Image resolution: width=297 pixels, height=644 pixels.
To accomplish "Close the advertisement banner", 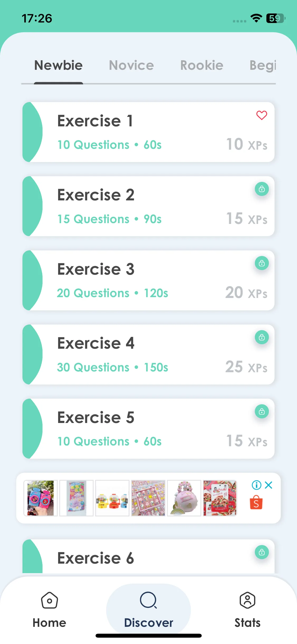I will [268, 485].
